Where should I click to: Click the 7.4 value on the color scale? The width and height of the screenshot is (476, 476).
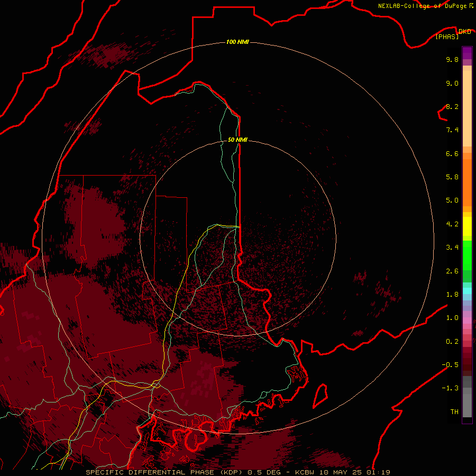(x=452, y=130)
